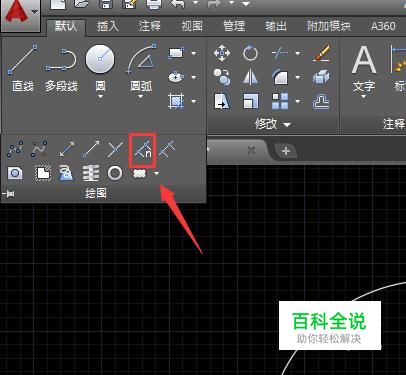
Task: Click the Rectangle tool icon
Action: 176,53
